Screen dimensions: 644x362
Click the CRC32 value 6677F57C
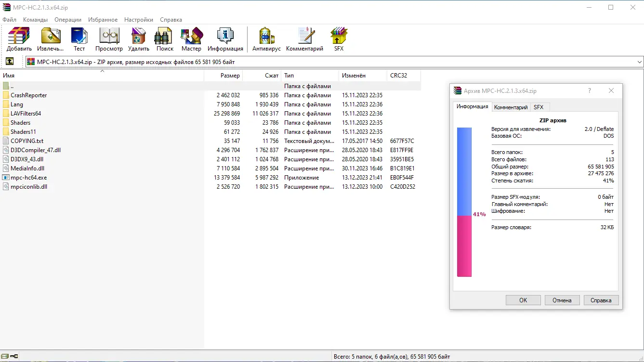(402, 141)
